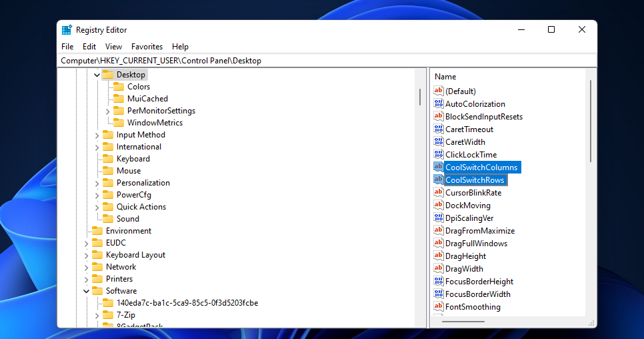Open the View menu

tap(113, 47)
